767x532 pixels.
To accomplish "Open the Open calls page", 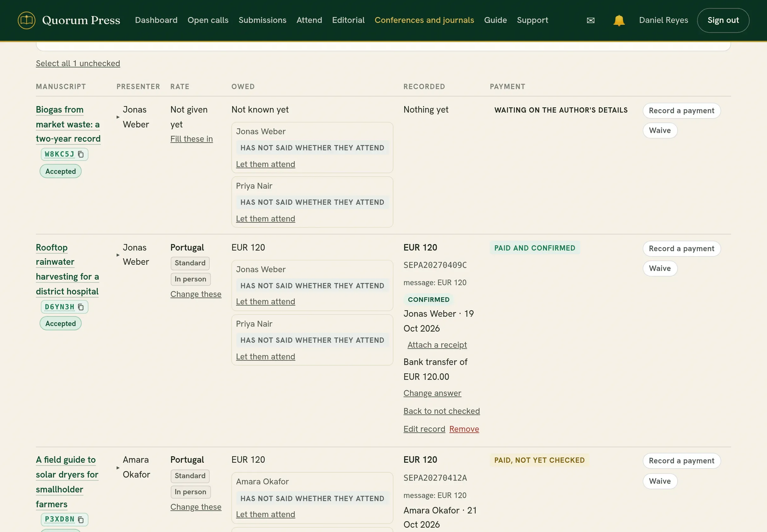I will tap(208, 20).
